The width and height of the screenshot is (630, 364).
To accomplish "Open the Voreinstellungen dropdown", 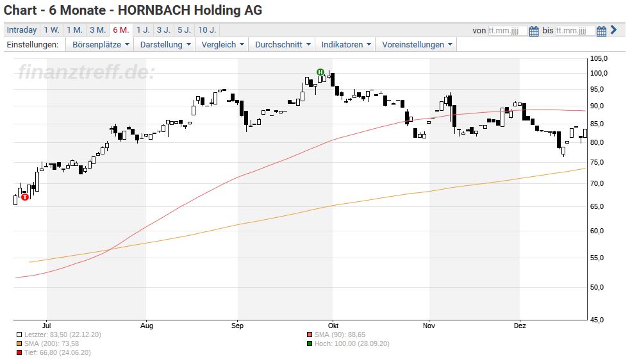I will tap(416, 45).
